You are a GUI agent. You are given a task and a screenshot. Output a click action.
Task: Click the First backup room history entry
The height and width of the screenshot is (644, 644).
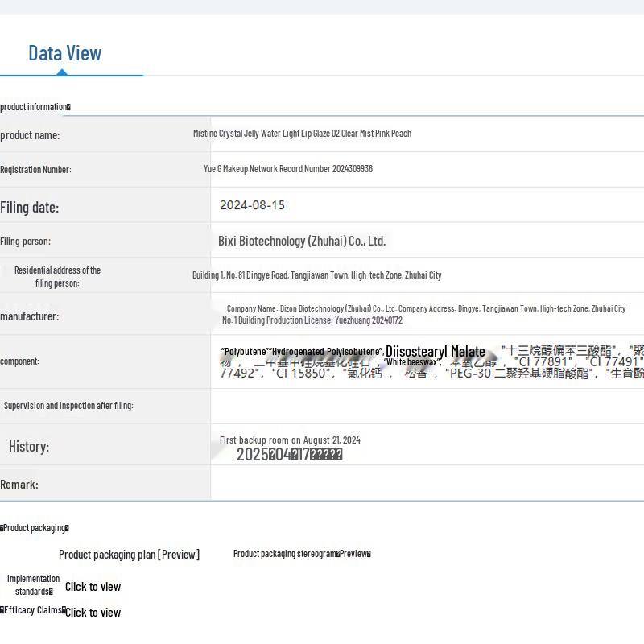290,440
